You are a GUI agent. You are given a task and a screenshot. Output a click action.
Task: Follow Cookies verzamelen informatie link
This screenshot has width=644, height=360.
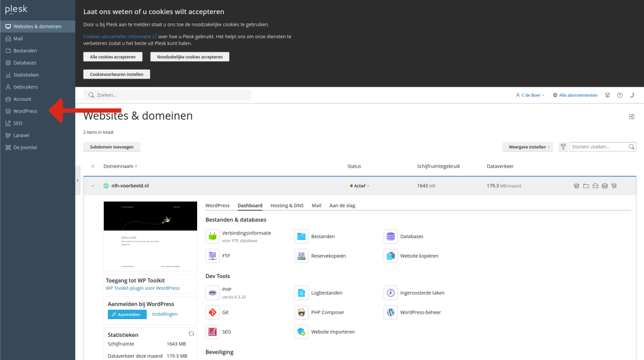[x=120, y=37]
